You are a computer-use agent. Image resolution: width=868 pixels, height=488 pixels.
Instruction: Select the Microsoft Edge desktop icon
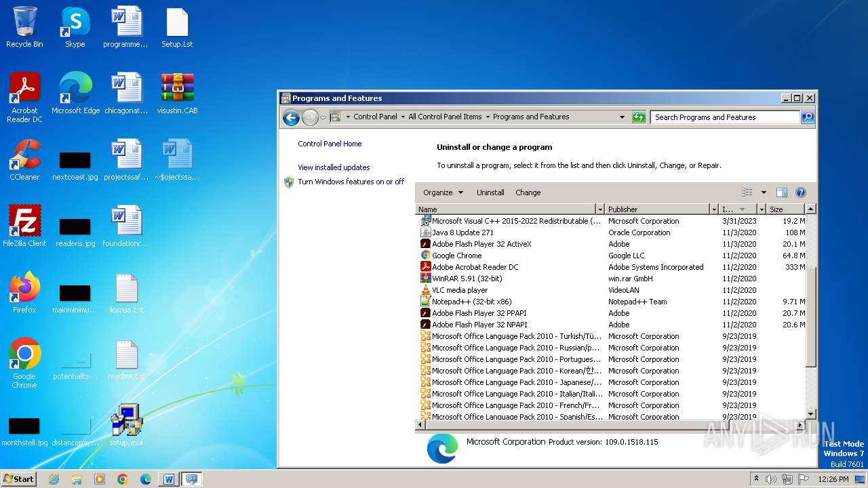coord(75,94)
